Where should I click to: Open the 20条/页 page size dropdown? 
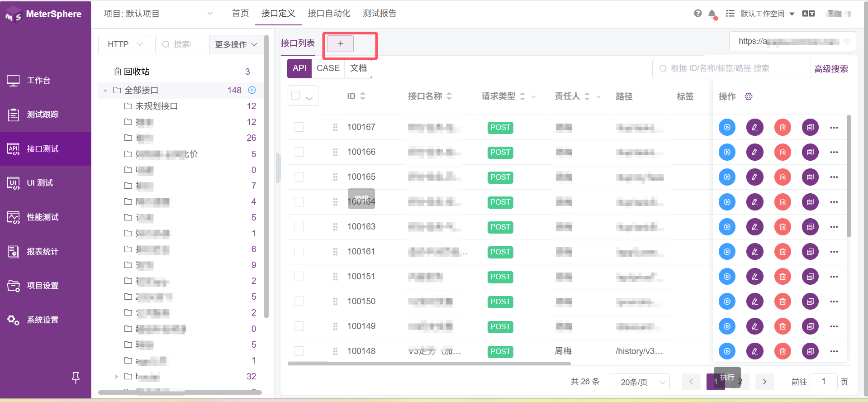[x=639, y=382]
